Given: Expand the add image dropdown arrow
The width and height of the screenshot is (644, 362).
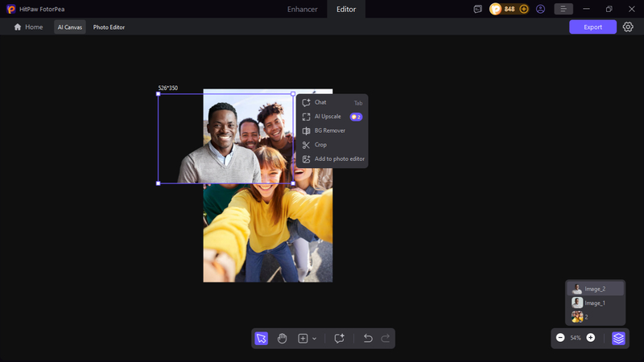Looking at the screenshot, I should coord(314,339).
